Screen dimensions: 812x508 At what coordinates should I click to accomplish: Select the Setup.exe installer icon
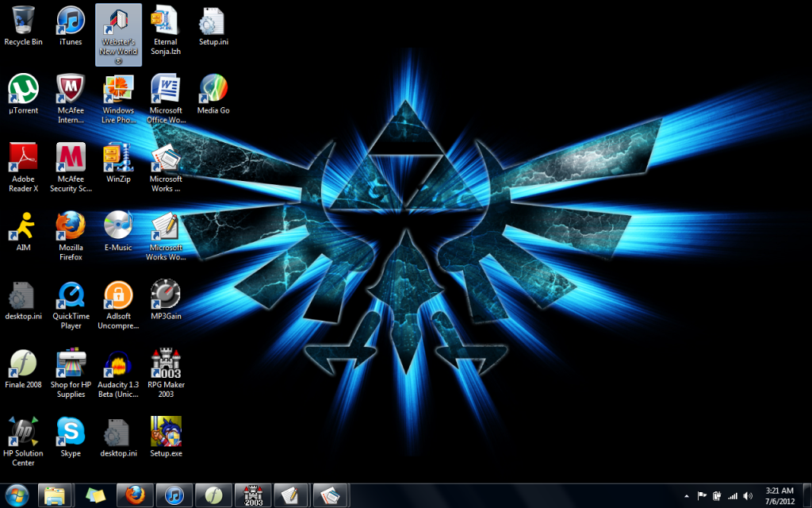(x=166, y=437)
